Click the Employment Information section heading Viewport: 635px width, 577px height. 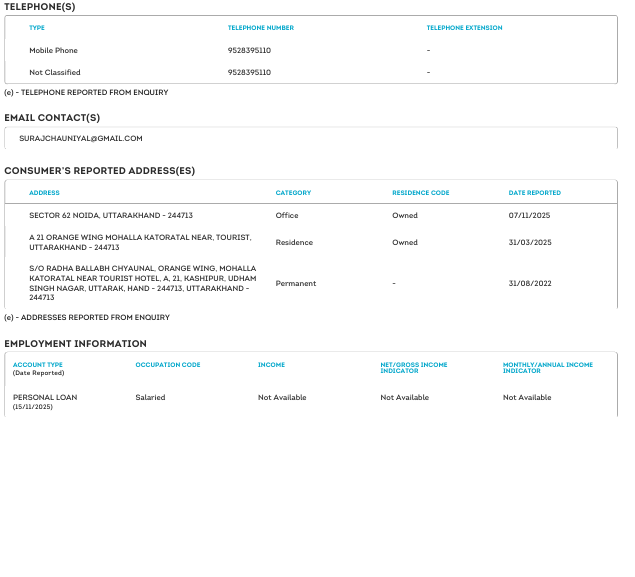[x=75, y=343]
